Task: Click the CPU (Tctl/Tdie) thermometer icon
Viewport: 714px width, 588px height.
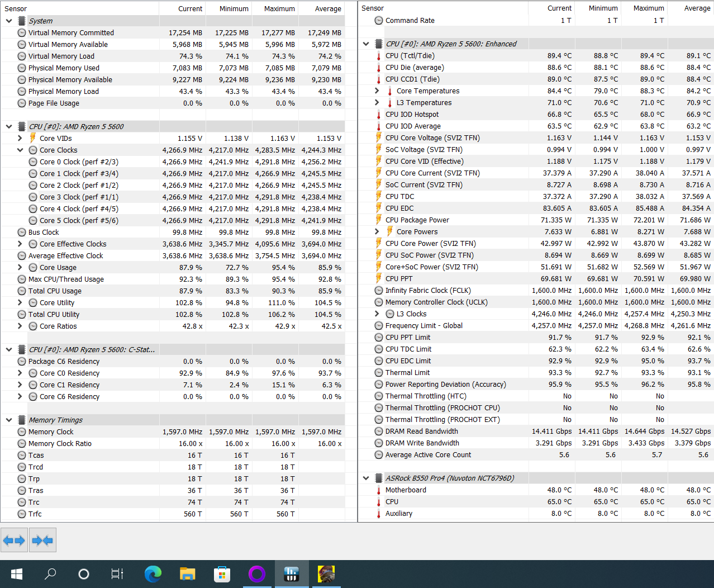Action: (379, 56)
